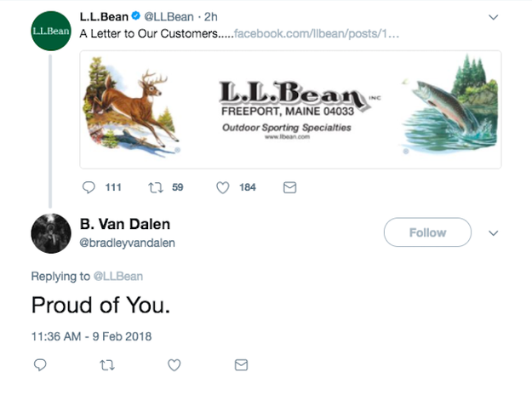
Task: Open options chevron beside Follow button
Action: click(x=493, y=232)
